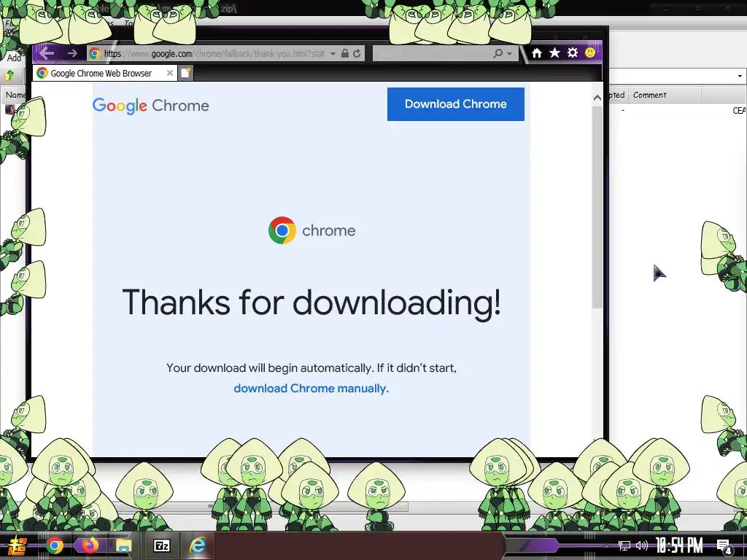Open the Action Center notifications icon
This screenshot has height=560, width=747.
(x=724, y=545)
